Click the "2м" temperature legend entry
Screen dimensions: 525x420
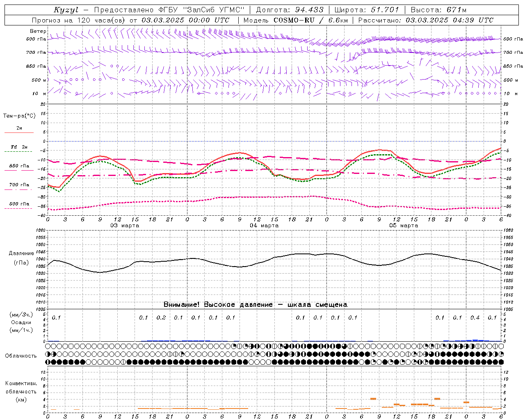19,128
